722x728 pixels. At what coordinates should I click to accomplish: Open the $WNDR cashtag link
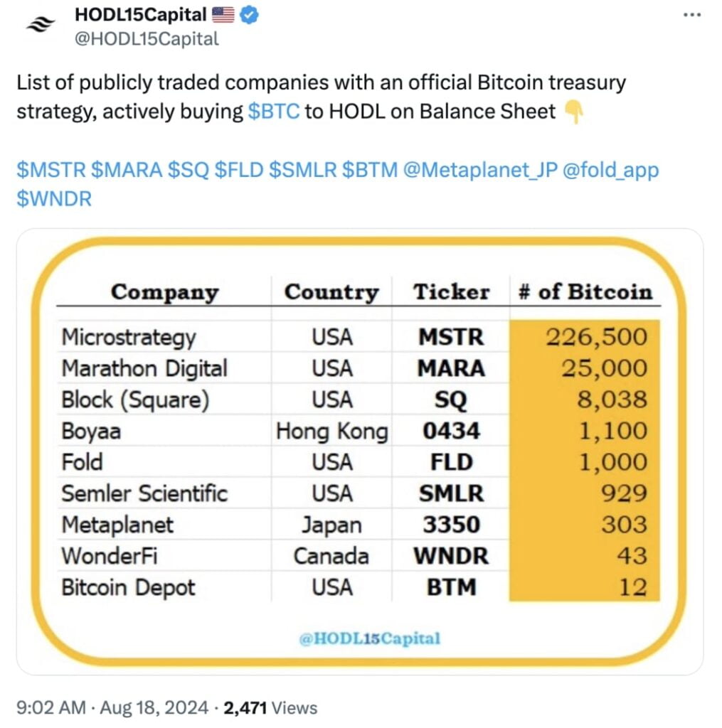pyautogui.click(x=53, y=199)
